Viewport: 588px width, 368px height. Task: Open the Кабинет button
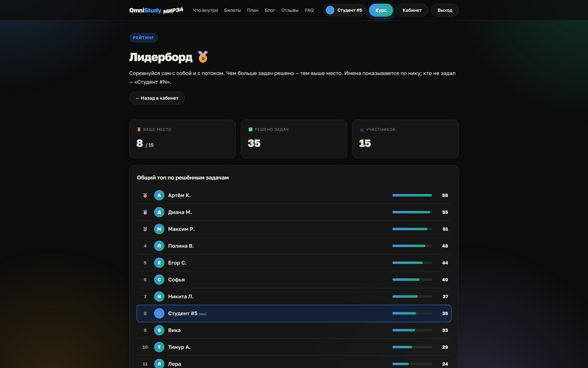pos(412,10)
